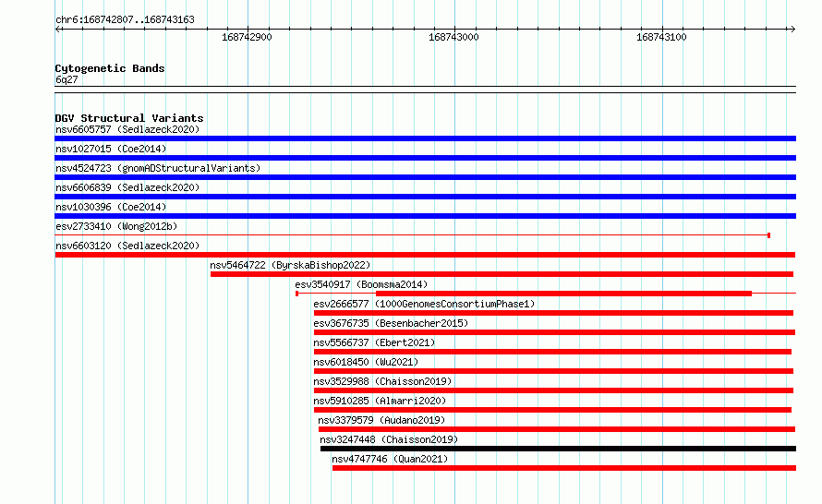Screen dimensions: 822x504
Task: Click the nsv6603120 (Sedlazeck2020) label
Action: click(127, 246)
